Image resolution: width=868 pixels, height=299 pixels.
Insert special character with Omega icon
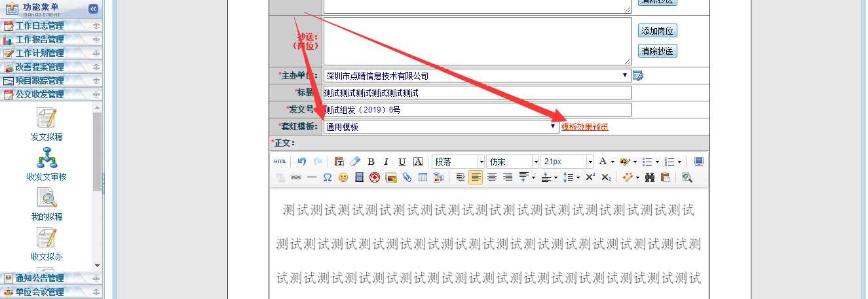click(328, 177)
